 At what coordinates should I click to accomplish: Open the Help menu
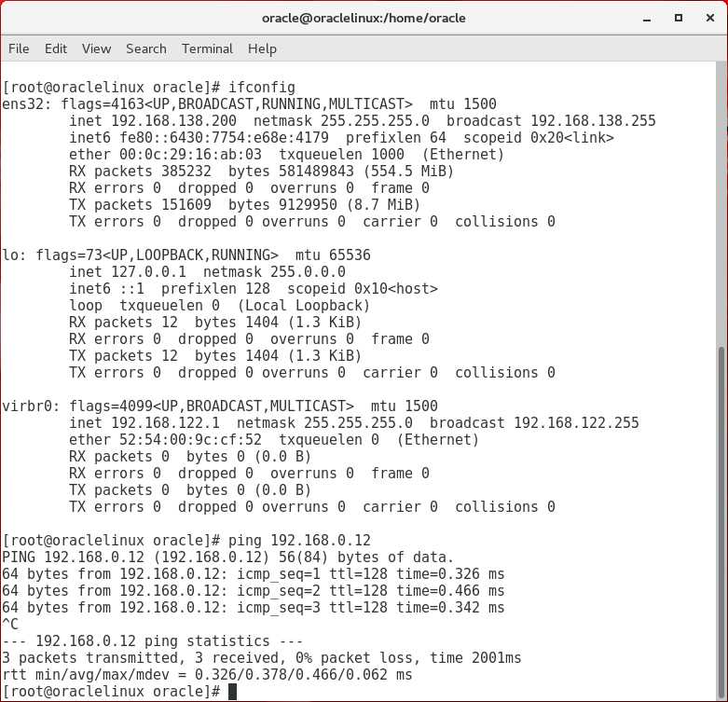point(262,48)
